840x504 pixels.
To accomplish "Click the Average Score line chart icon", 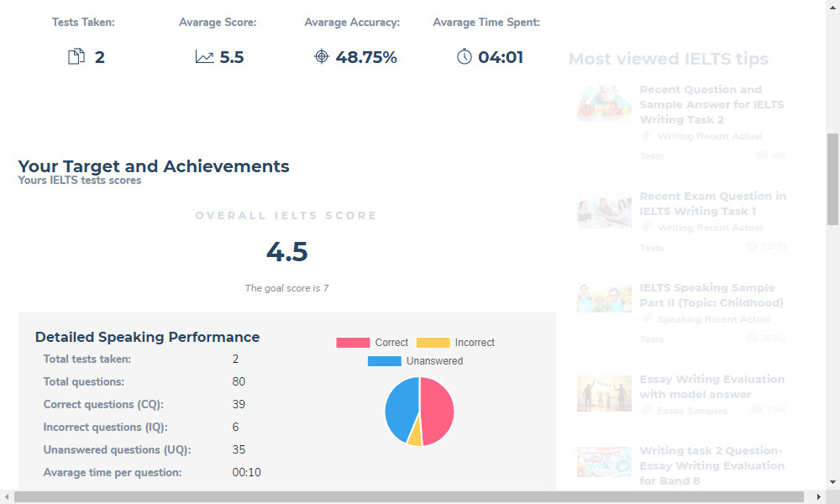I will pyautogui.click(x=204, y=57).
